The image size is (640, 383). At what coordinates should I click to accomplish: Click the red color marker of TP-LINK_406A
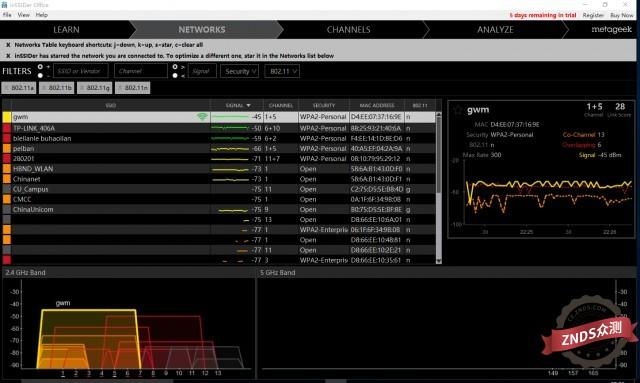[x=7, y=128]
